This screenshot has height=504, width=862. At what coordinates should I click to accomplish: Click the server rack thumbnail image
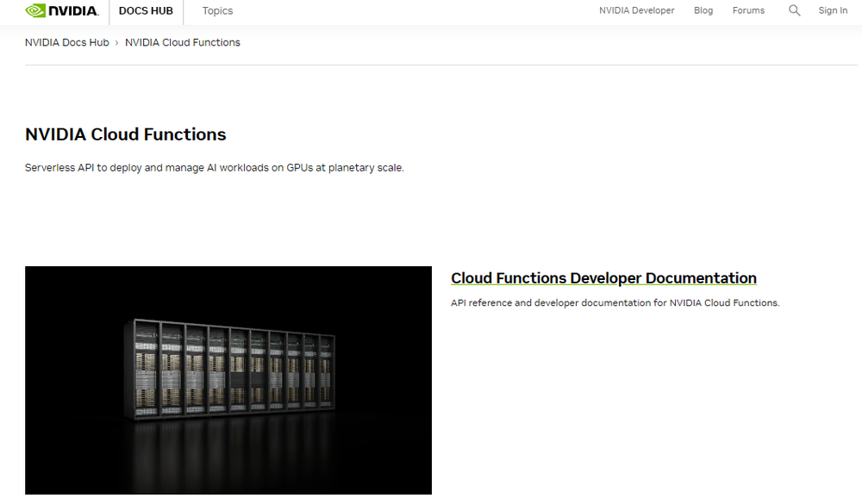point(228,380)
